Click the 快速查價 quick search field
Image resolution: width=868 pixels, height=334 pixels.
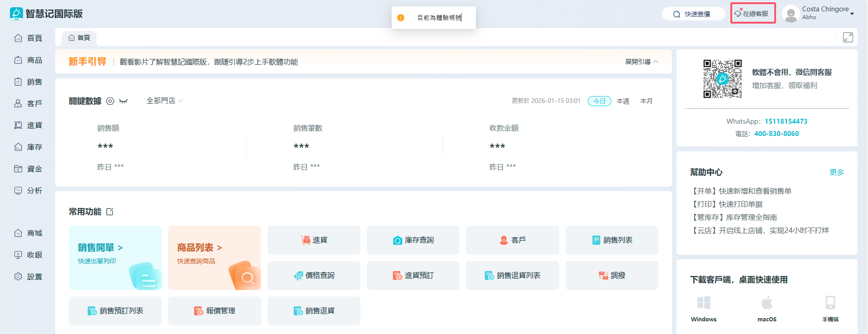tap(693, 14)
